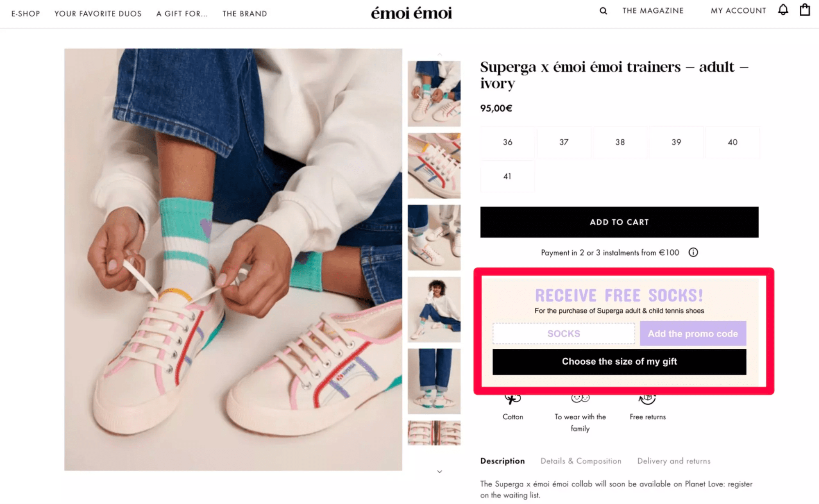Viewport: 819px width, 504px height.
Task: Click the 'To wear with the family' icon
Action: 580,399
